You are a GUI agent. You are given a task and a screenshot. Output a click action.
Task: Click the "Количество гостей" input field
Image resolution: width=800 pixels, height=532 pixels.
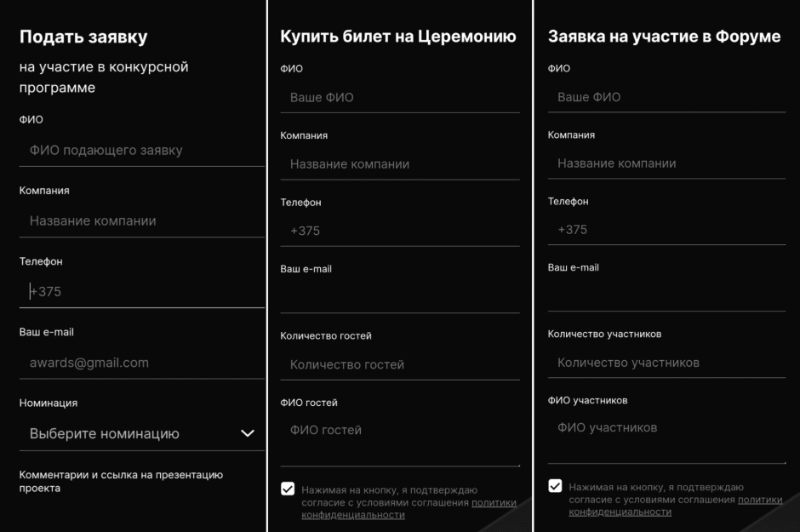(x=399, y=364)
